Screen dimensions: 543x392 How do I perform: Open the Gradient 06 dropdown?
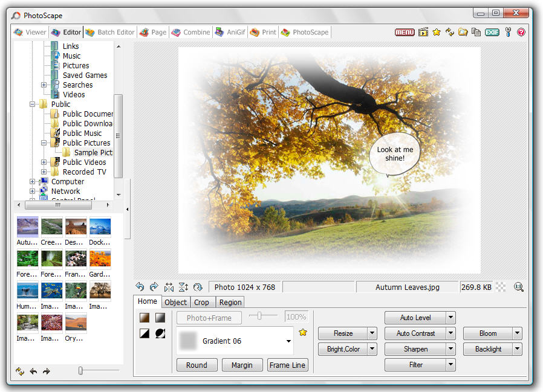coord(289,340)
